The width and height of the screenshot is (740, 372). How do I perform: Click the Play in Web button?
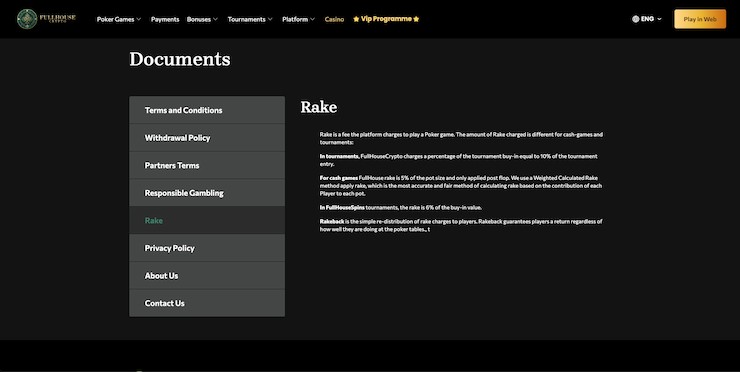click(x=700, y=19)
